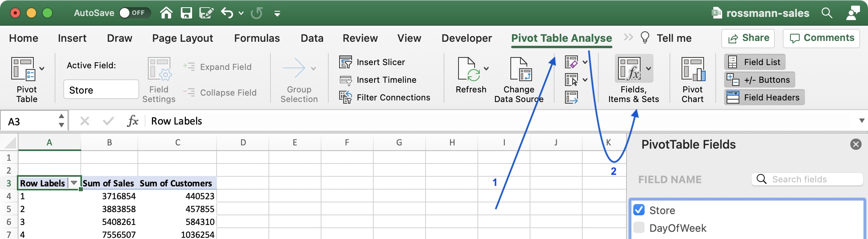Click the Save As pencil-disk icon
The image size is (868, 239).
click(206, 13)
